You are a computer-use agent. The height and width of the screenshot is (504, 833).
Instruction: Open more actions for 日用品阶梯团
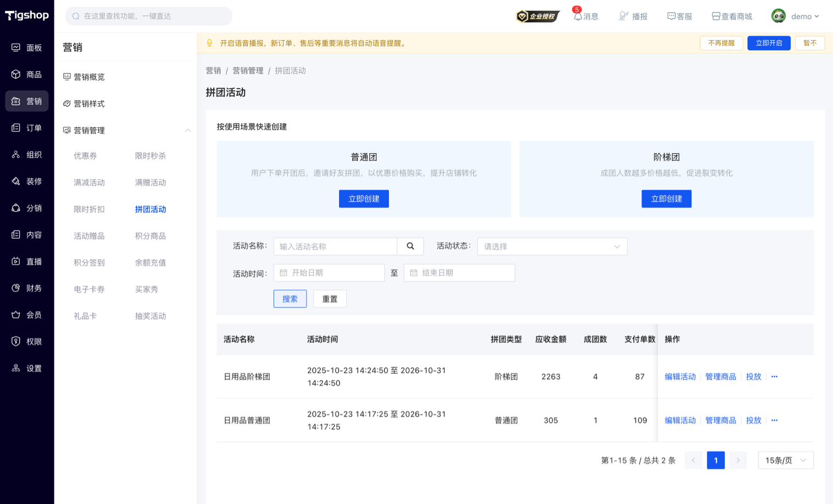click(x=774, y=377)
